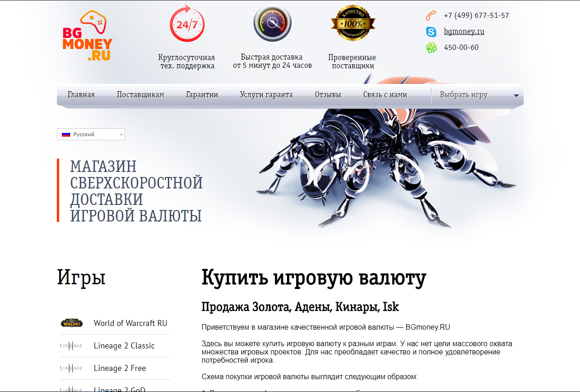This screenshot has width=580, height=392.
Task: Click Круглосуточная тех. поддержка caption
Action: coord(187,62)
